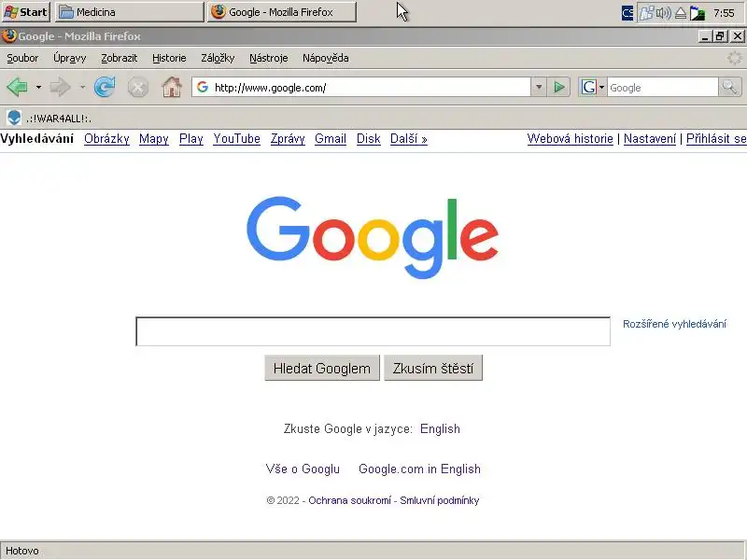The image size is (747, 560).
Task: Open the YouTube link
Action: point(236,138)
